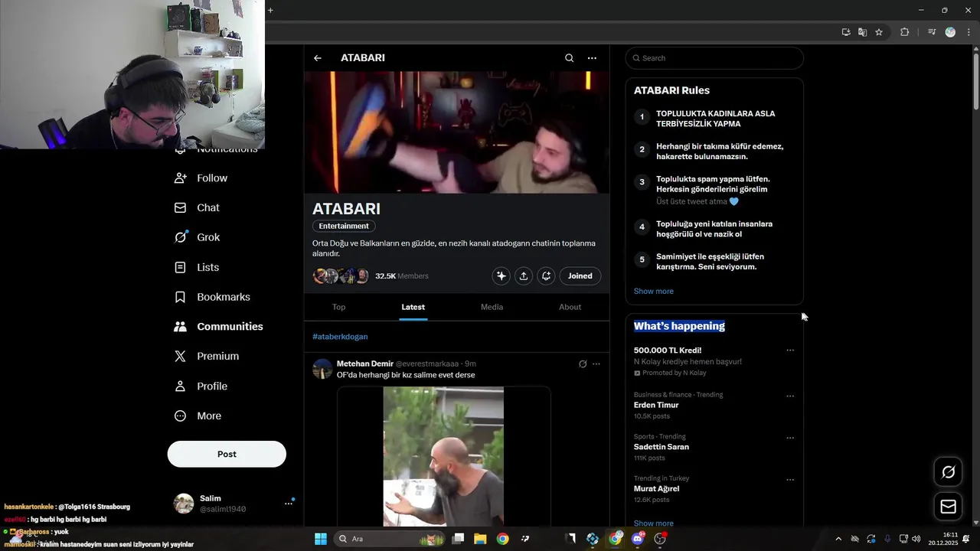This screenshot has height=551, width=980.
Task: Open Follow in the sidebar
Action: coord(201,178)
